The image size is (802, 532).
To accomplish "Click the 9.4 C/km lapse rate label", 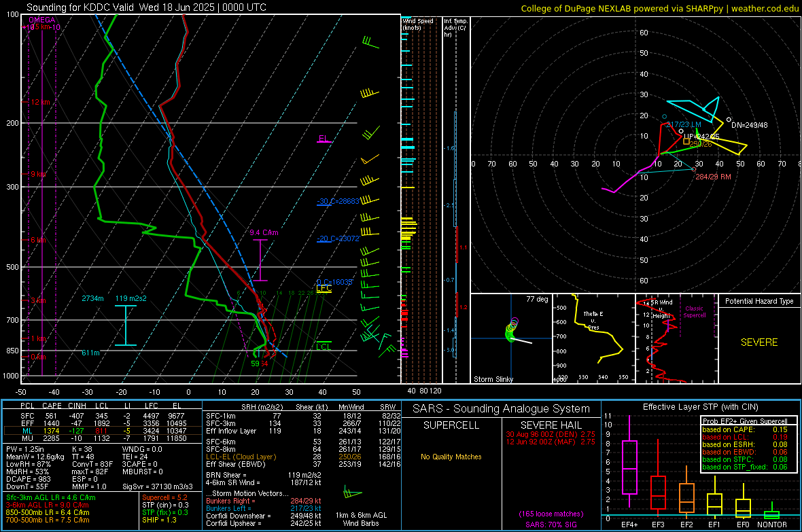I will tap(264, 232).
